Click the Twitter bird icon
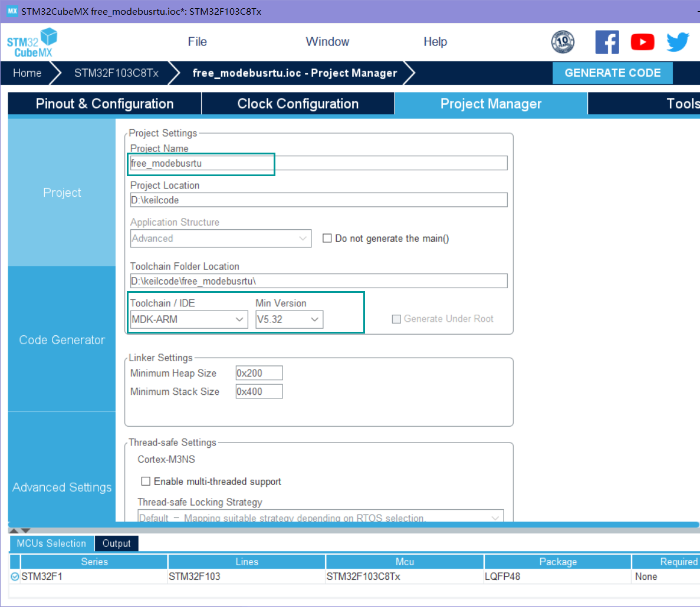Screen dimensions: 700x607 (x=678, y=42)
